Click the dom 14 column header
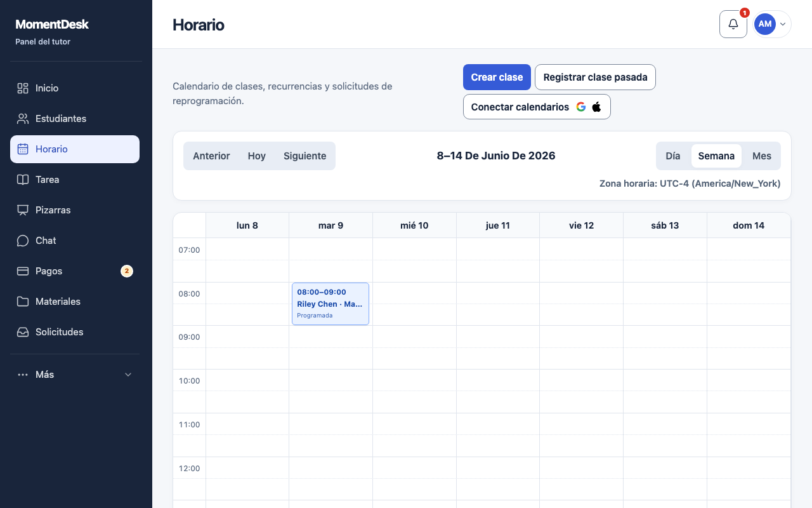The height and width of the screenshot is (508, 812). (x=749, y=225)
